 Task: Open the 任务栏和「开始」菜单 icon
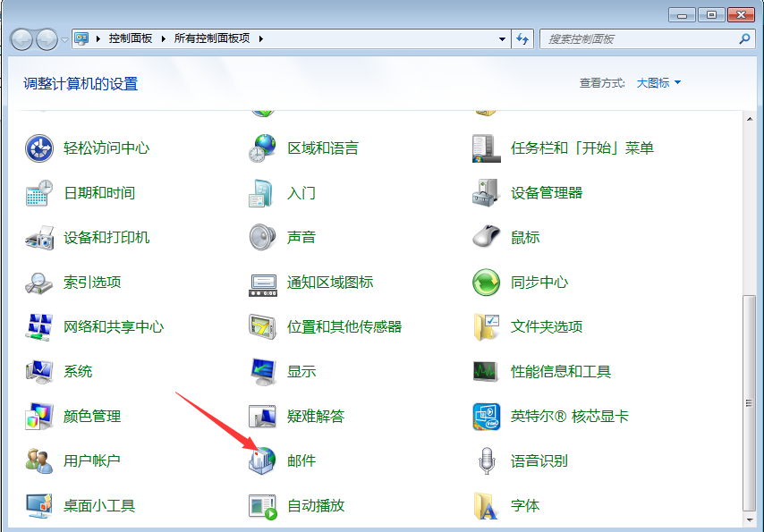tap(487, 148)
